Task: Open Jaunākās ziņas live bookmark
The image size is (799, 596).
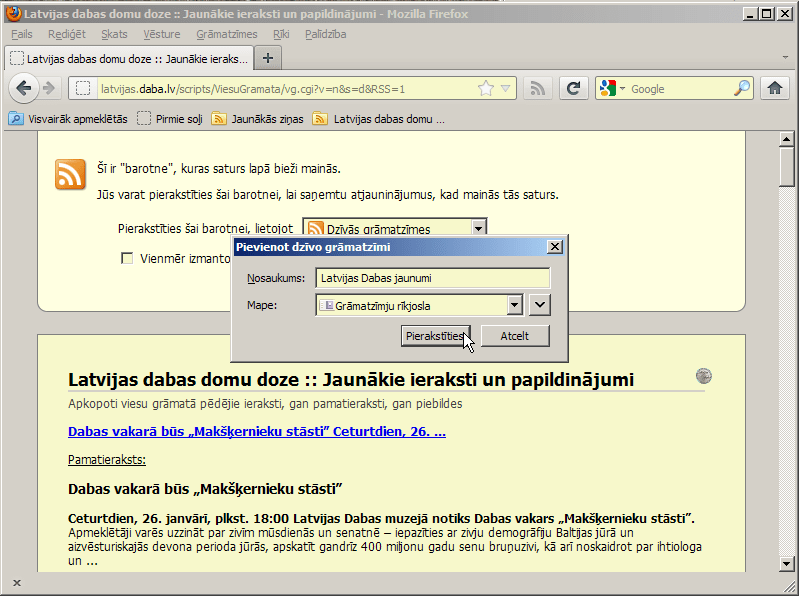Action: 257,119
